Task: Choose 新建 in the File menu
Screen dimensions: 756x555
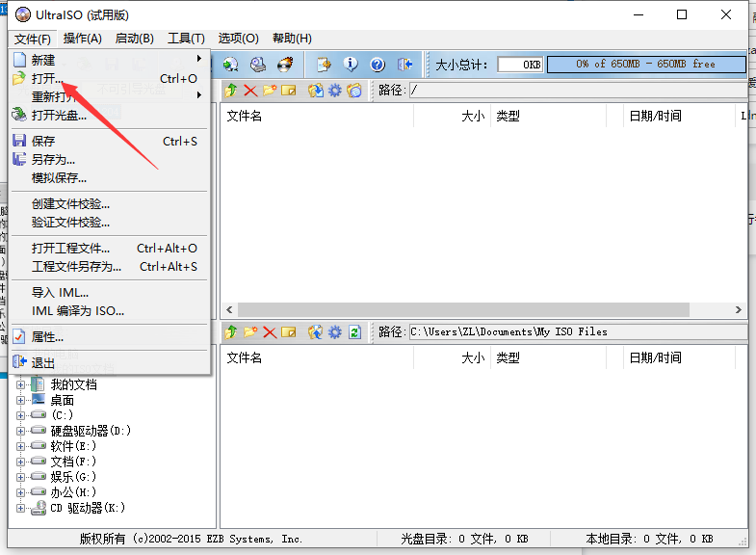Action: tap(110, 61)
